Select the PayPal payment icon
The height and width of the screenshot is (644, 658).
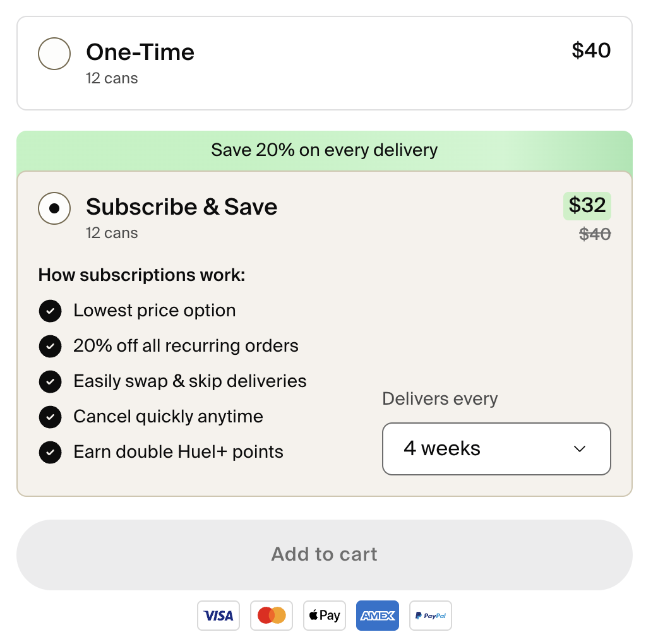[x=430, y=616]
